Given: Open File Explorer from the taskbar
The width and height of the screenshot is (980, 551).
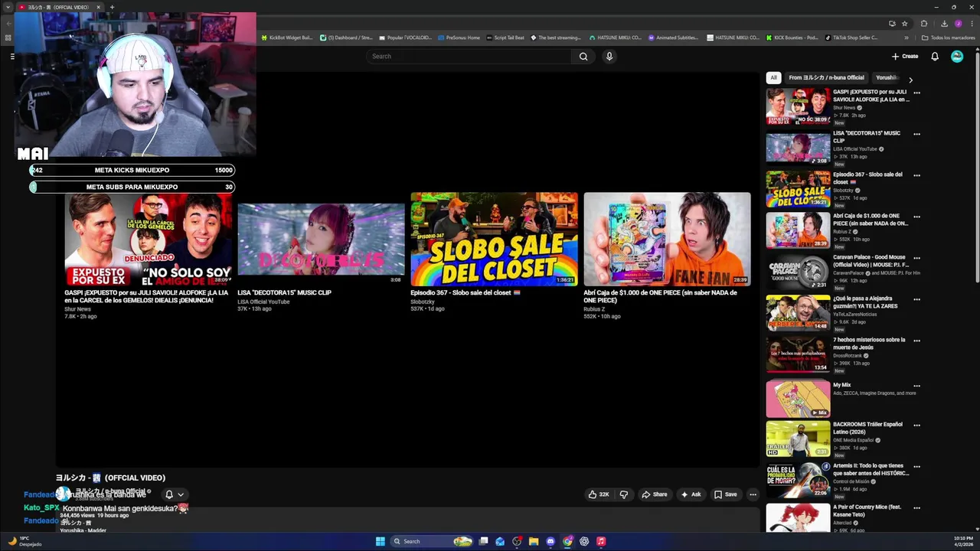Looking at the screenshot, I should (x=534, y=541).
